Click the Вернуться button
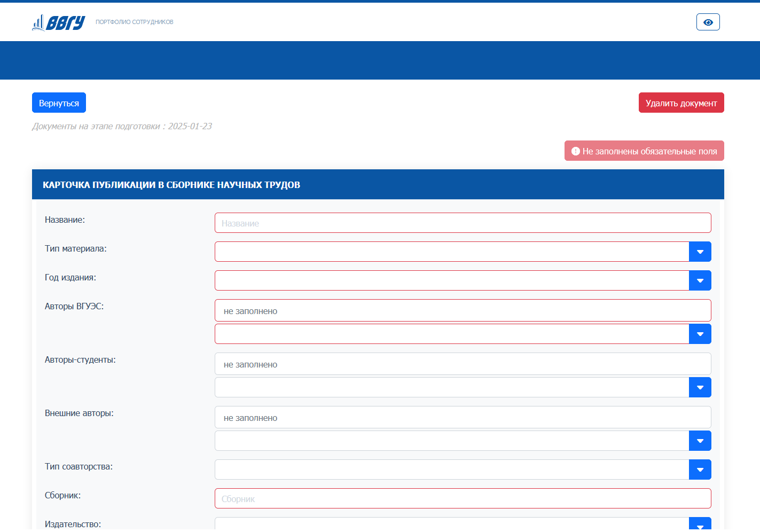The height and width of the screenshot is (532, 760). tap(59, 103)
